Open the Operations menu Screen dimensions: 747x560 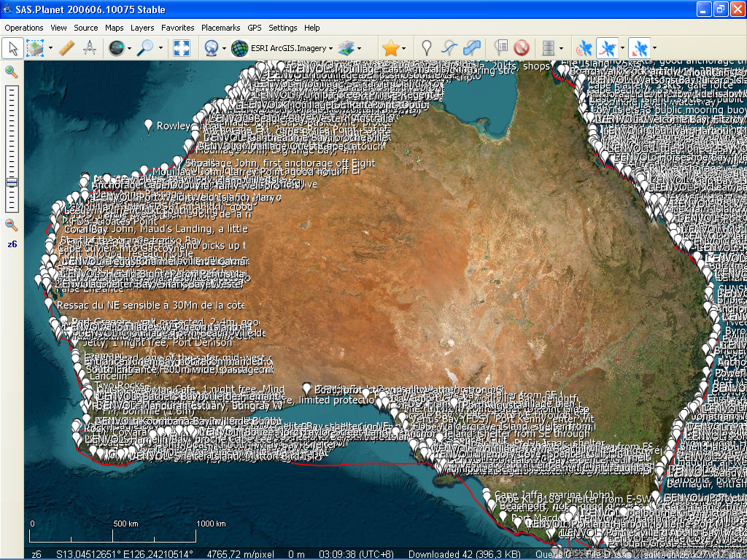24,28
